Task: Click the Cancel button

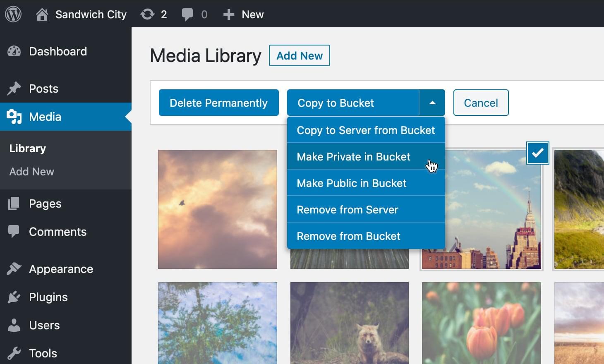Action: point(481,103)
